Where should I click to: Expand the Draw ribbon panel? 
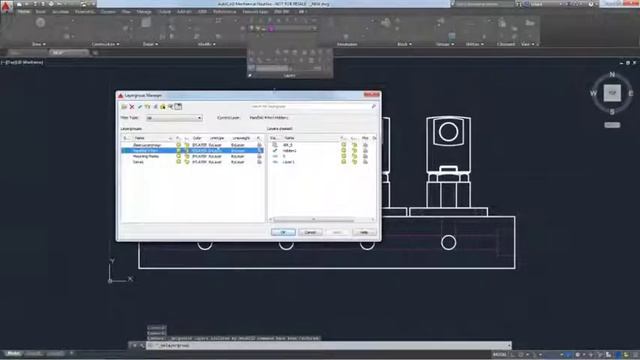point(39,44)
